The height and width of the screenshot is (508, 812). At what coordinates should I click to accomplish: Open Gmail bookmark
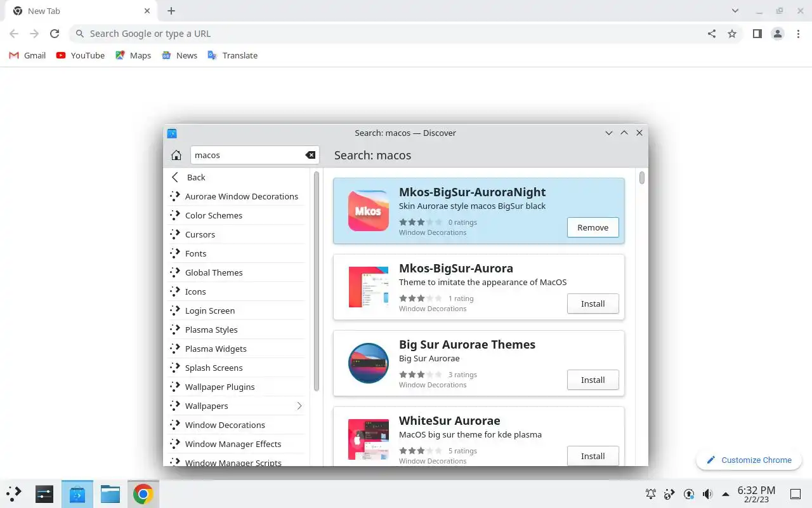point(27,55)
